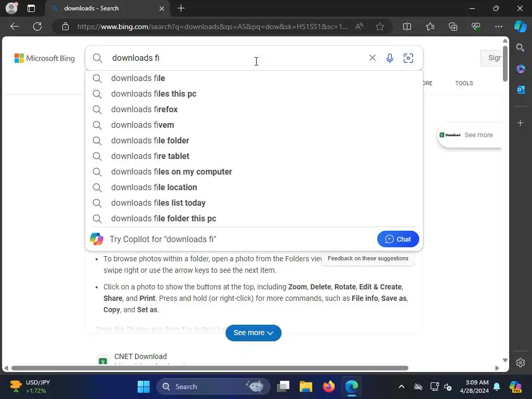Select suggestion 'downloads file'
Viewport: 532px width, 399px height.
[254, 78]
